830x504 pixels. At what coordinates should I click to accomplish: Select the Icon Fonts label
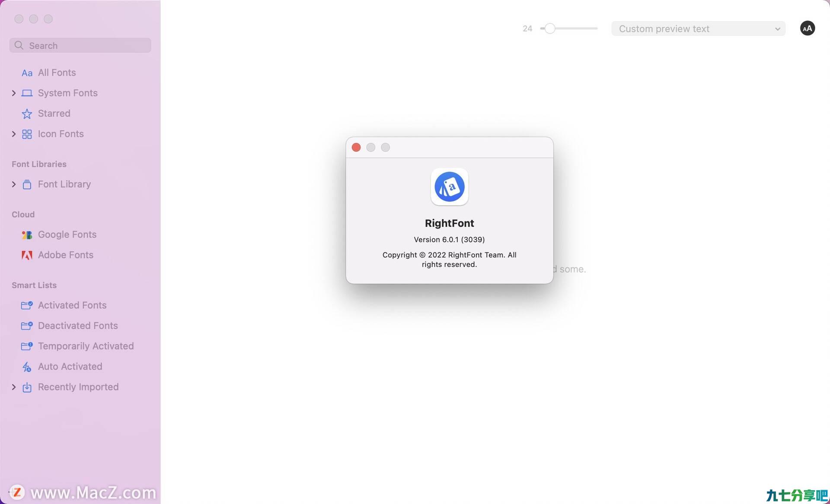point(61,134)
